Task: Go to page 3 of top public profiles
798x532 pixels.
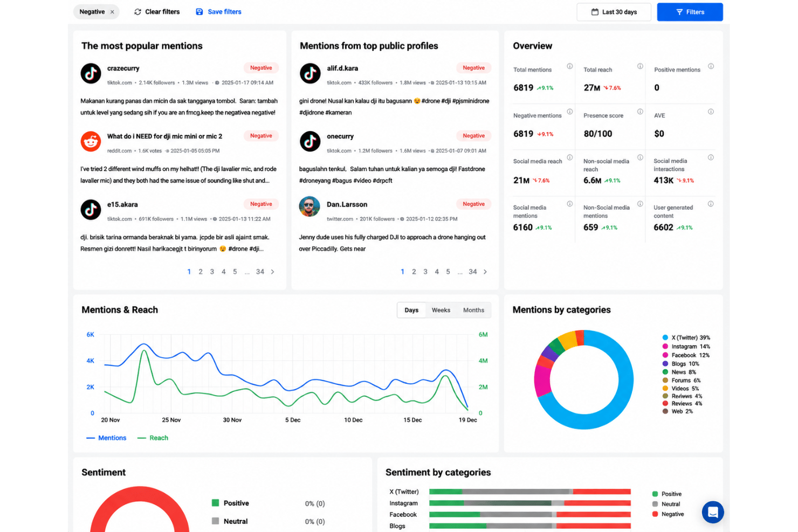Action: point(425,272)
